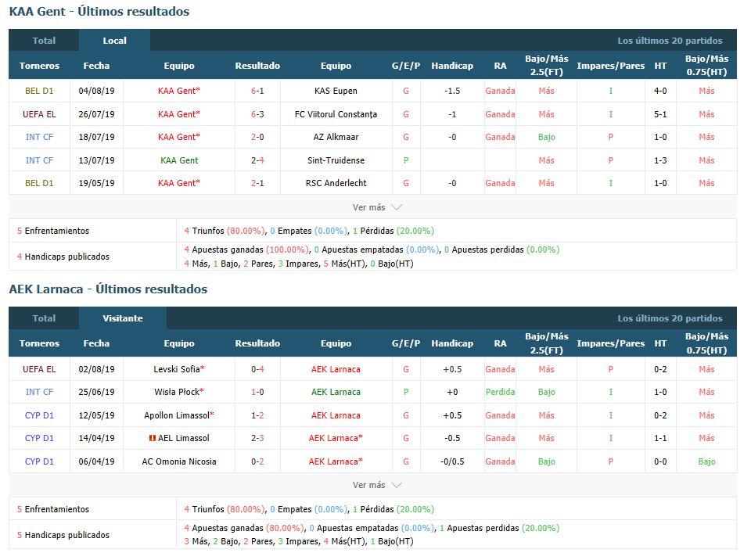Image resolution: width=751 pixels, height=560 pixels.
Task: Click the Handicap header in the AEK Larnaca table
Action: click(x=452, y=343)
